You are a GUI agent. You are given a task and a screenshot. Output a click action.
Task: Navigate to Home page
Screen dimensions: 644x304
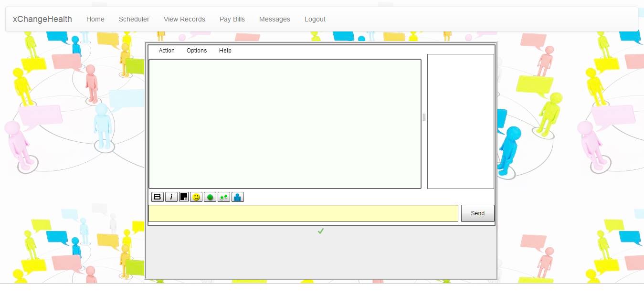pos(95,19)
